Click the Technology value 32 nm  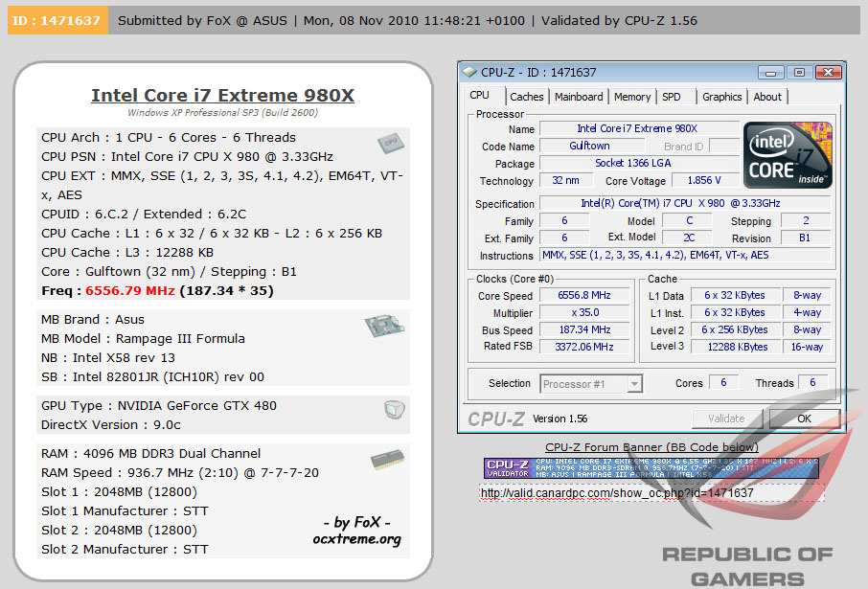566,180
